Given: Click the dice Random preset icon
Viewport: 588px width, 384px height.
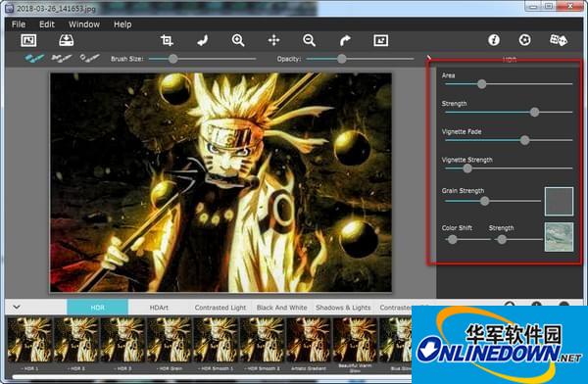Looking at the screenshot, I should (558, 40).
